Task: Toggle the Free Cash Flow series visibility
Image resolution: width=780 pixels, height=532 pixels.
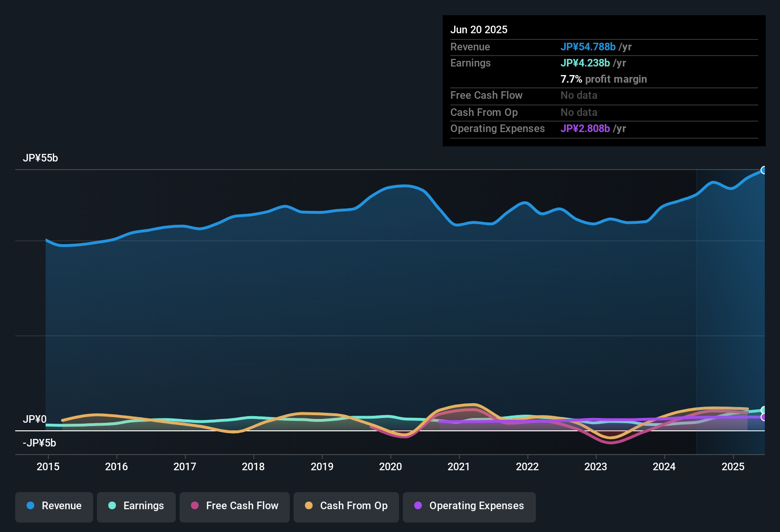Action: [x=234, y=506]
